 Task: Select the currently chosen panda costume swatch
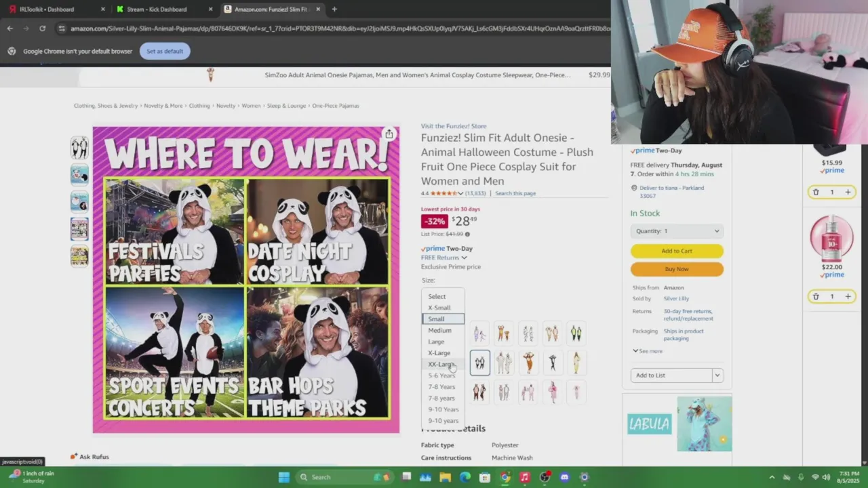[479, 363]
